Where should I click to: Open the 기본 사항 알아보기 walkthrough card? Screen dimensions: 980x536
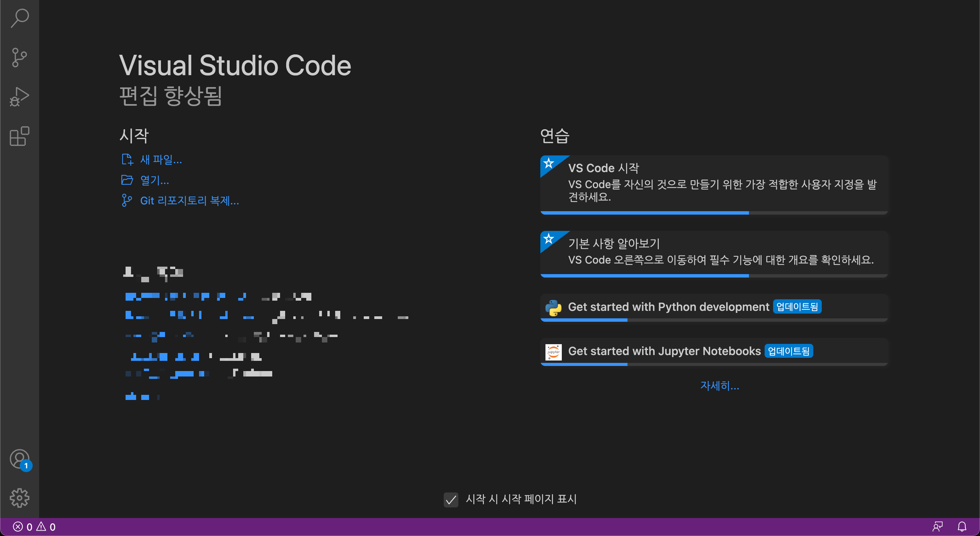tap(714, 254)
